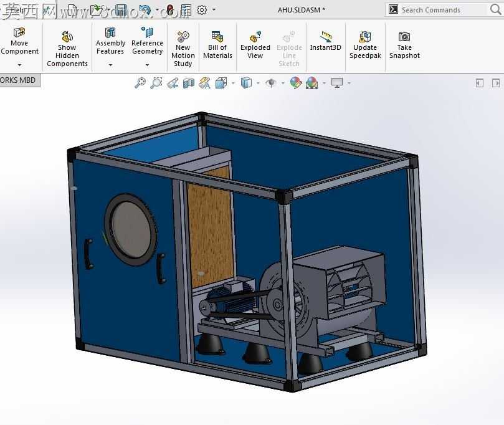The width and height of the screenshot is (504, 425).
Task: Toggle Hide/Show Items eye icon
Action: pyautogui.click(x=271, y=83)
